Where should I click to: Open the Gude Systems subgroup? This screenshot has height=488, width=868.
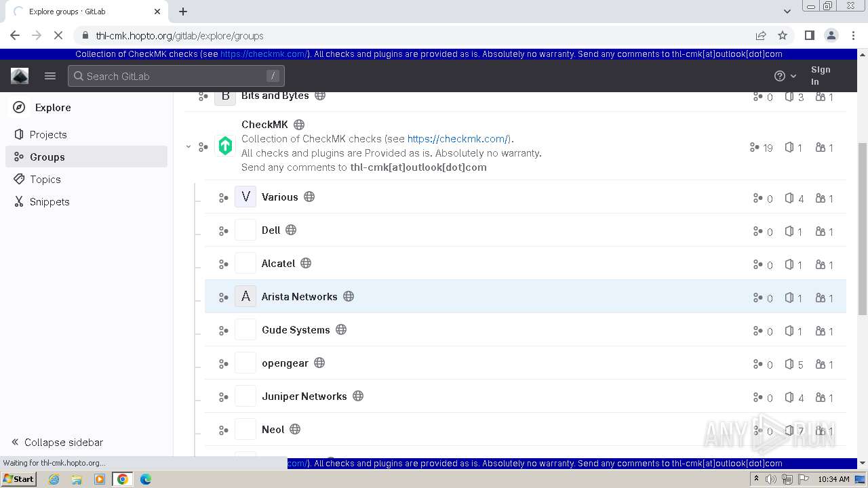pyautogui.click(x=296, y=329)
